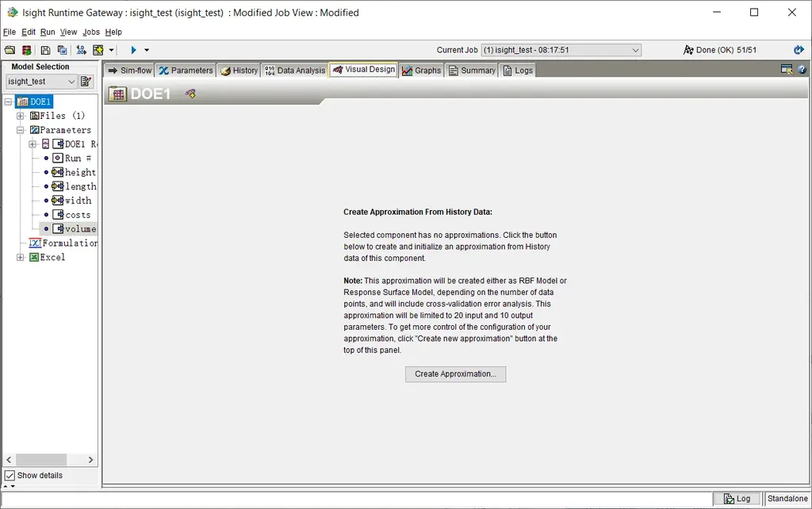The width and height of the screenshot is (812, 509).
Task: Click the Run # parameter icon
Action: pyautogui.click(x=58, y=158)
